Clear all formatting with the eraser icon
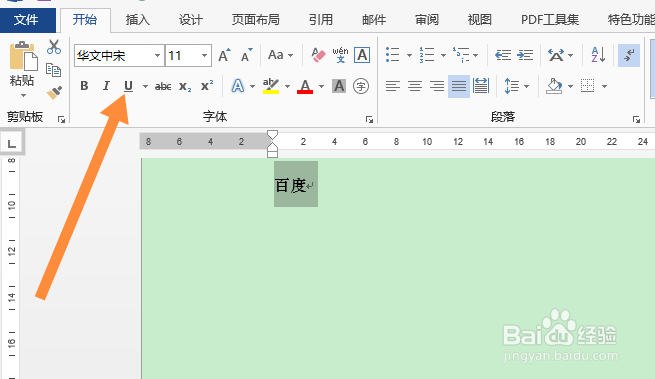The height and width of the screenshot is (379, 655). [318, 55]
